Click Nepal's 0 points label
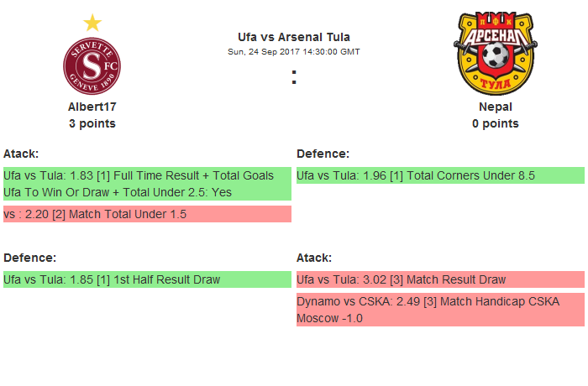This screenshot has width=588, height=386. (495, 123)
